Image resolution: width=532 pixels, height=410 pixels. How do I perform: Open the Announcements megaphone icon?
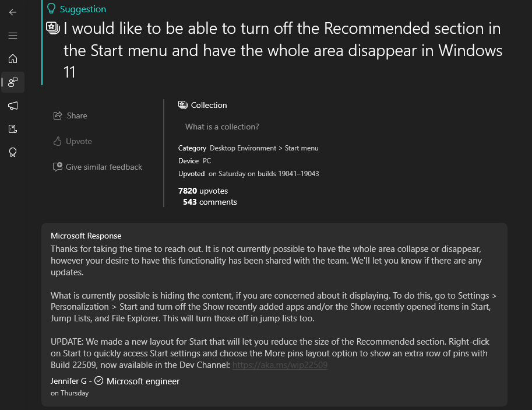13,106
